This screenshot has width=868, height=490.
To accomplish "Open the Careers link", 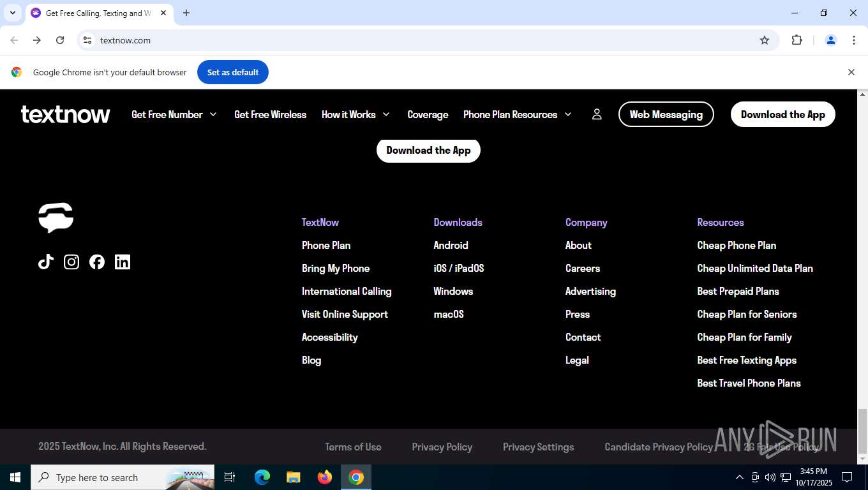I will pos(583,268).
